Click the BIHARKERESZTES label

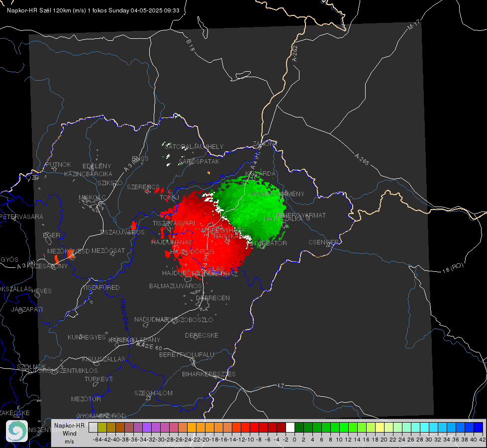pyautogui.click(x=209, y=374)
